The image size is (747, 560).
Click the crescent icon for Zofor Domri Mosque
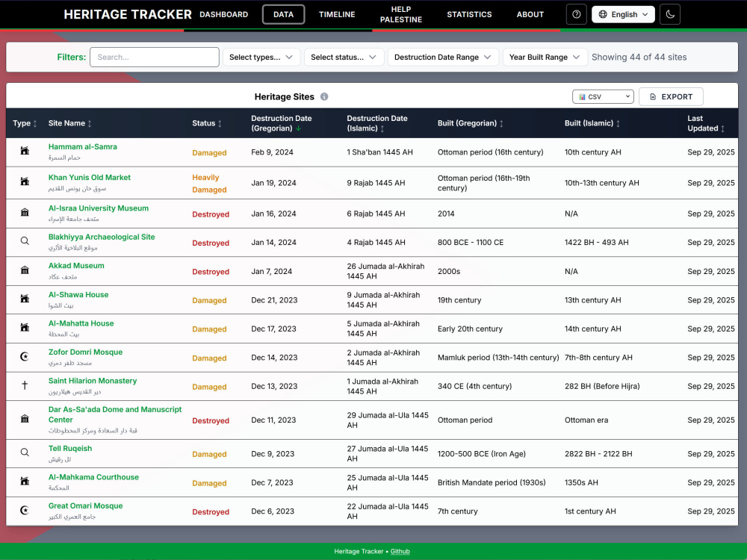(x=25, y=356)
